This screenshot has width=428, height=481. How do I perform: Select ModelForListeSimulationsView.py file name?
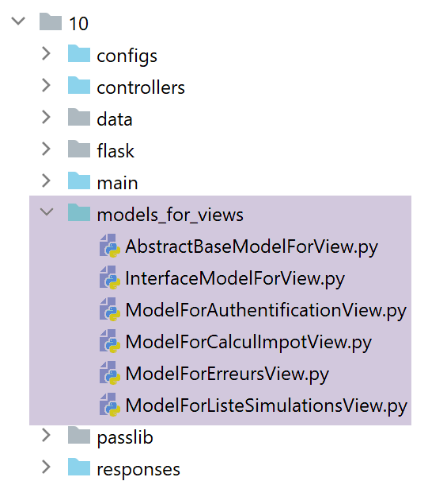266,406
